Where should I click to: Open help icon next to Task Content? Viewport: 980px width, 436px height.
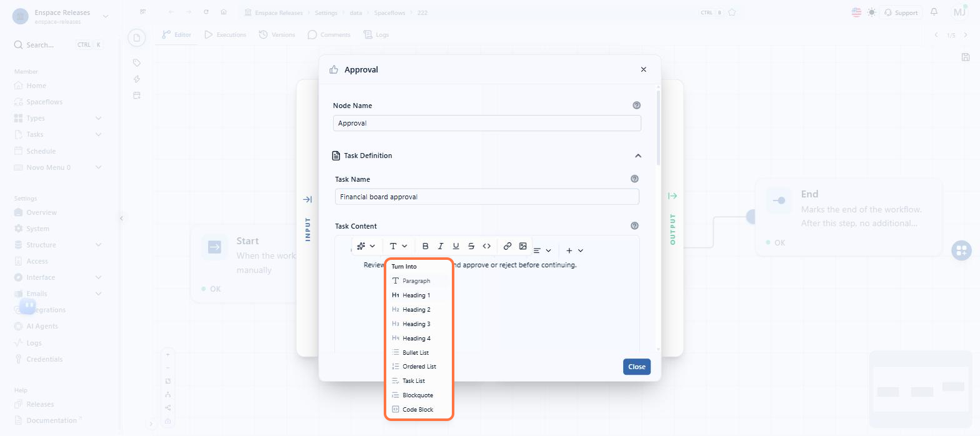click(x=634, y=225)
